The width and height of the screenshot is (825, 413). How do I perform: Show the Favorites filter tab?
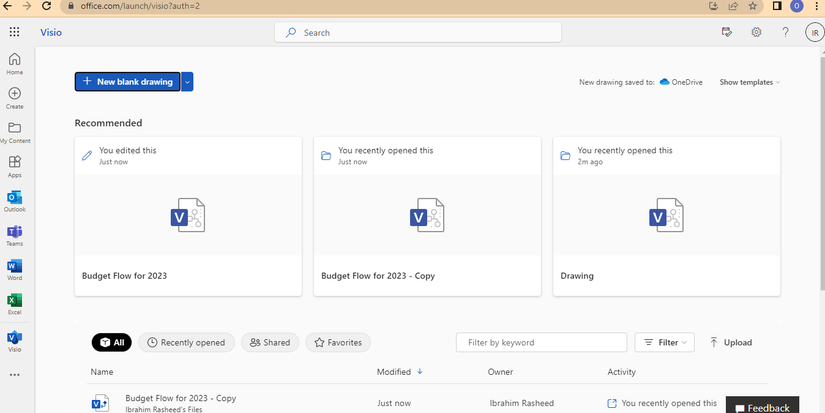(338, 342)
